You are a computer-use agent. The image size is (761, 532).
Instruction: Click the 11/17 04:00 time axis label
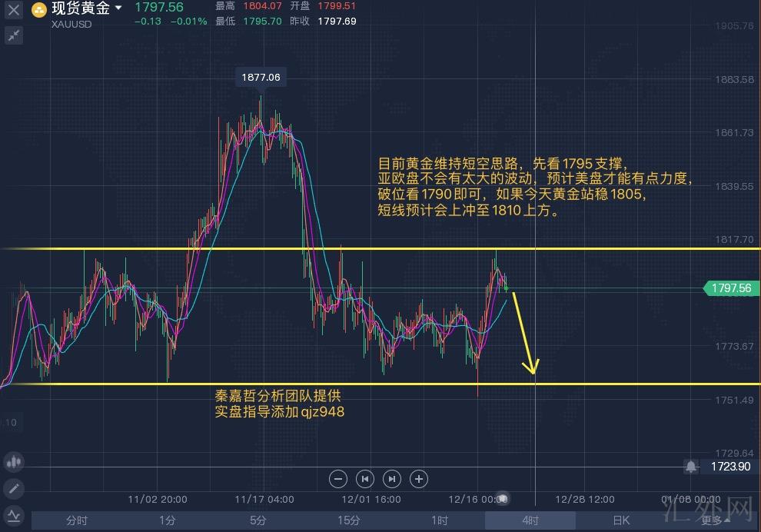tap(264, 500)
